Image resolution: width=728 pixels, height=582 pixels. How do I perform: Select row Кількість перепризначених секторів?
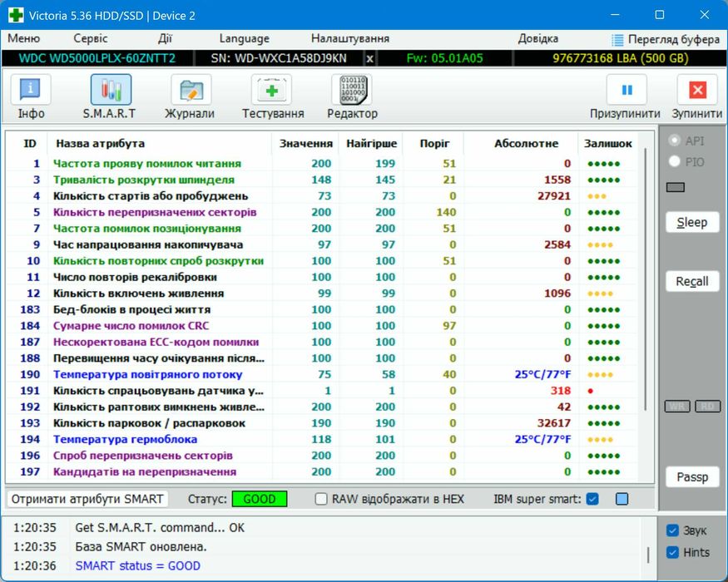click(x=321, y=212)
